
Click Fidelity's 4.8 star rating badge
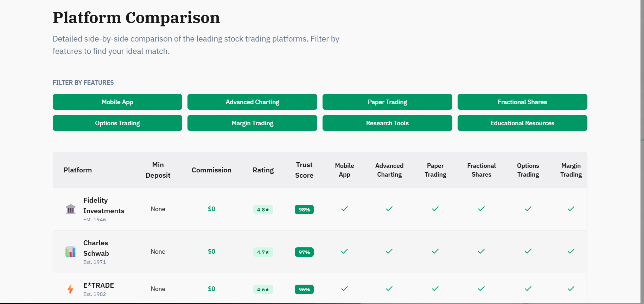tap(263, 209)
